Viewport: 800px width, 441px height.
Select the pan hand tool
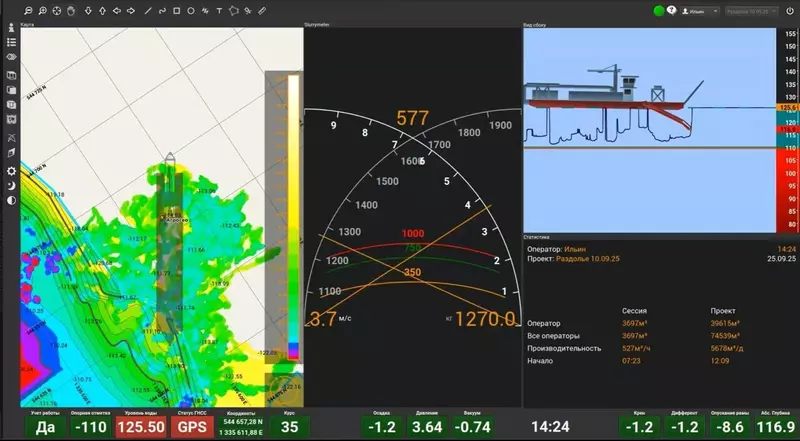click(x=69, y=11)
